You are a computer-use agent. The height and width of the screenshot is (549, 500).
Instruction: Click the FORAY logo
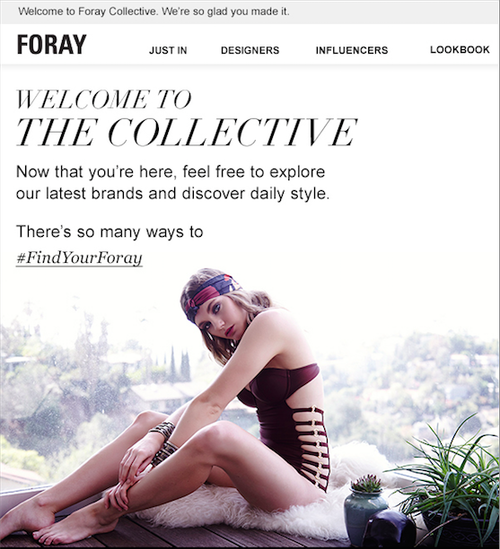[51, 44]
